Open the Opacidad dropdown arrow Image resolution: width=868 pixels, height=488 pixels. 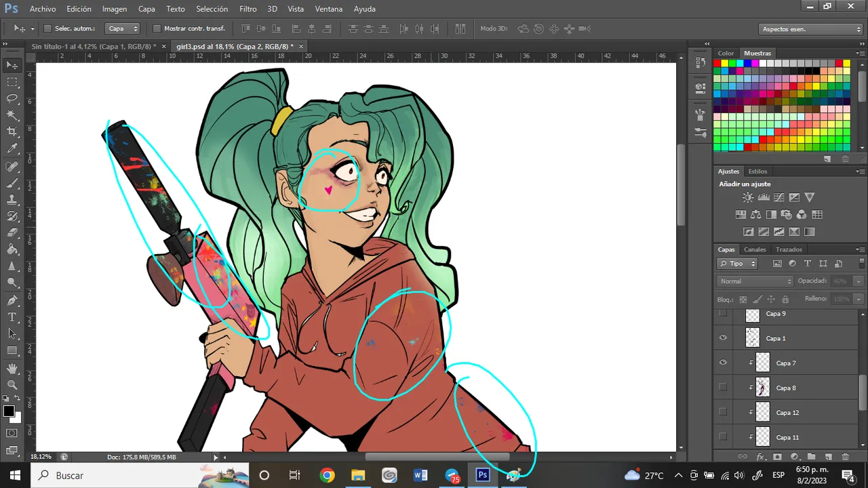pyautogui.click(x=859, y=281)
